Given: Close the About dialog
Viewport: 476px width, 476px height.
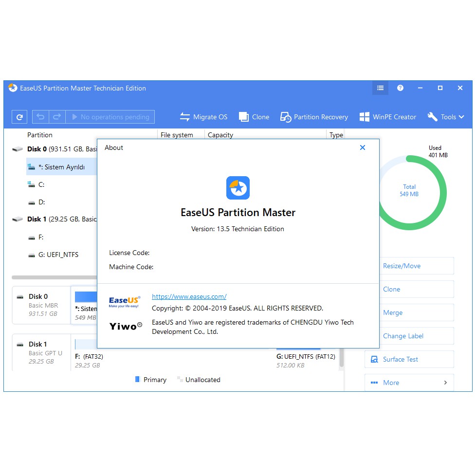Looking at the screenshot, I should pyautogui.click(x=362, y=147).
